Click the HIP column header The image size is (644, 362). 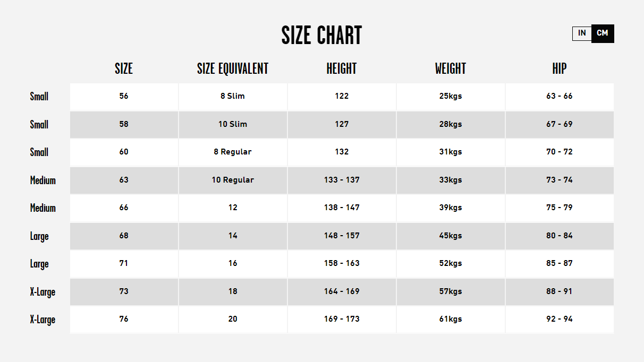click(x=560, y=68)
